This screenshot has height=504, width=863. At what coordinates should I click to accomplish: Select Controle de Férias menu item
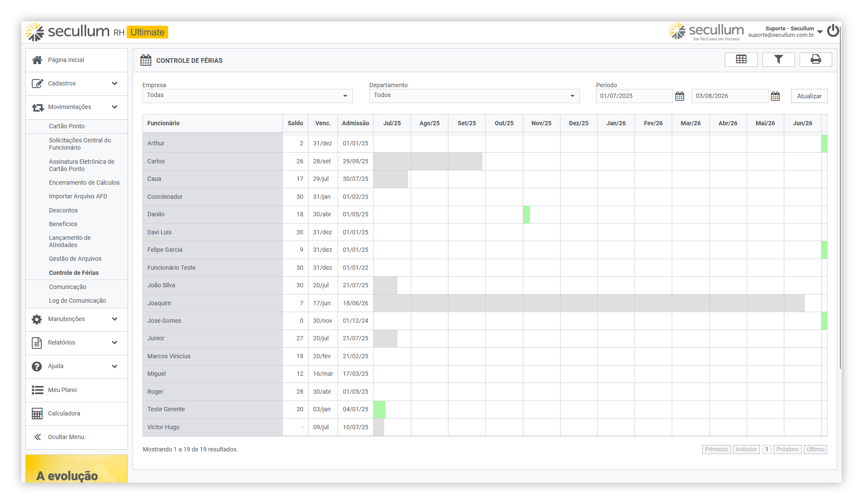(74, 273)
